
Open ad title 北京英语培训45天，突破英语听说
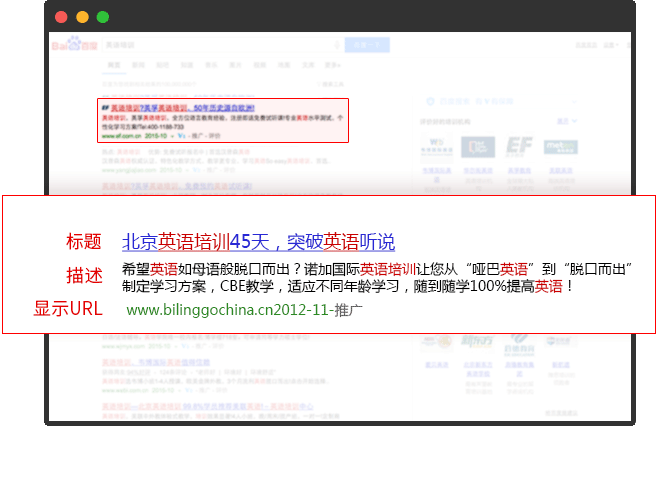pyautogui.click(x=258, y=242)
